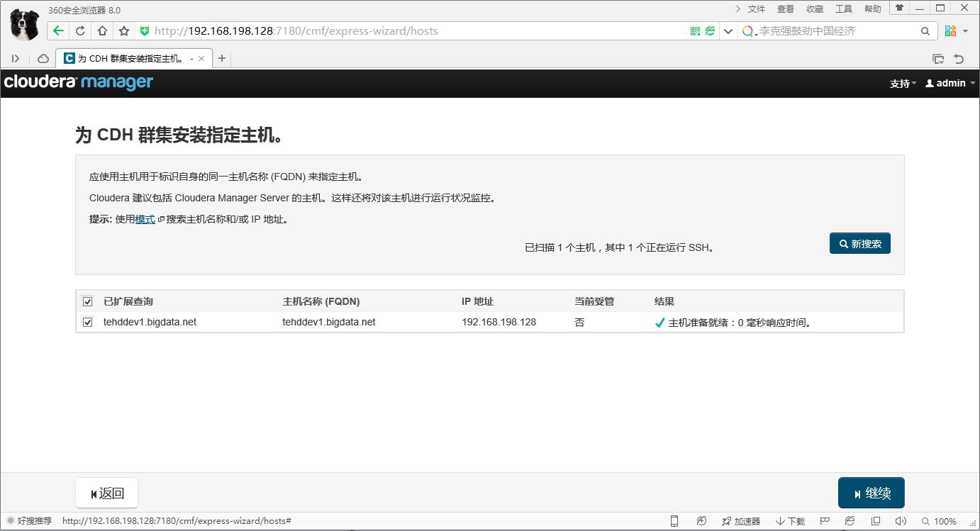Click the e browser icon in status bar
Image resolution: width=980 pixels, height=531 pixels.
coord(850,521)
